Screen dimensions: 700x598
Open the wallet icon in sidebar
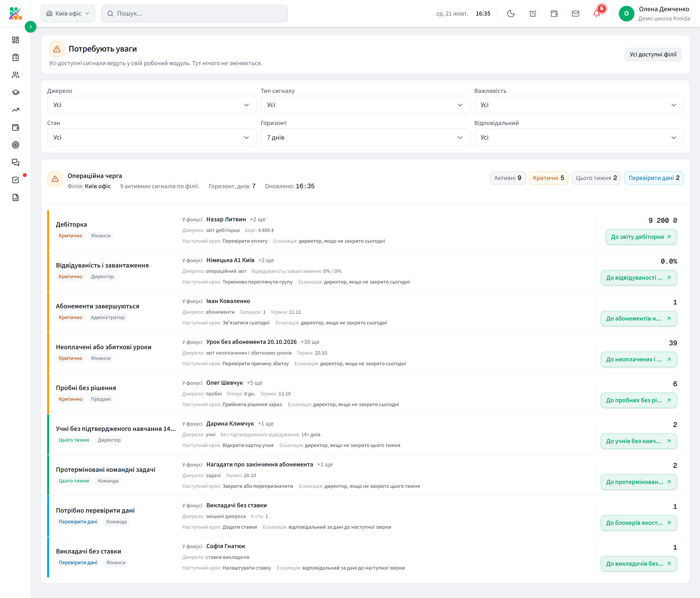(x=16, y=127)
